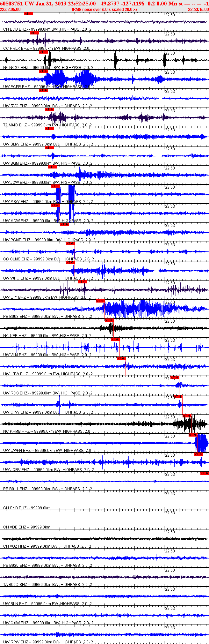Click the red pick flag on CC.PRLK trace

(x=35, y=33)
